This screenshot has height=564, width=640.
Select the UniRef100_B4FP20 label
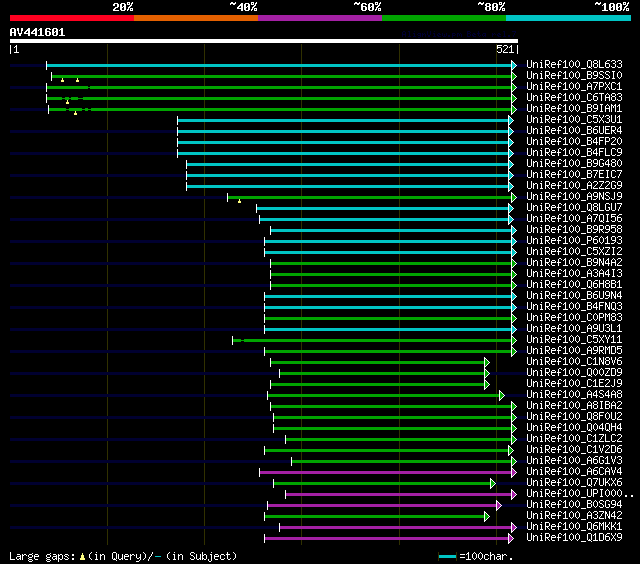[574, 142]
